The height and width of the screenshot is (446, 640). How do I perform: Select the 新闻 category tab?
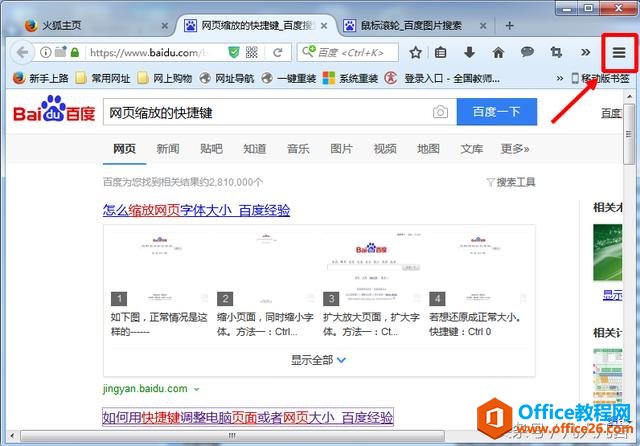point(168,149)
